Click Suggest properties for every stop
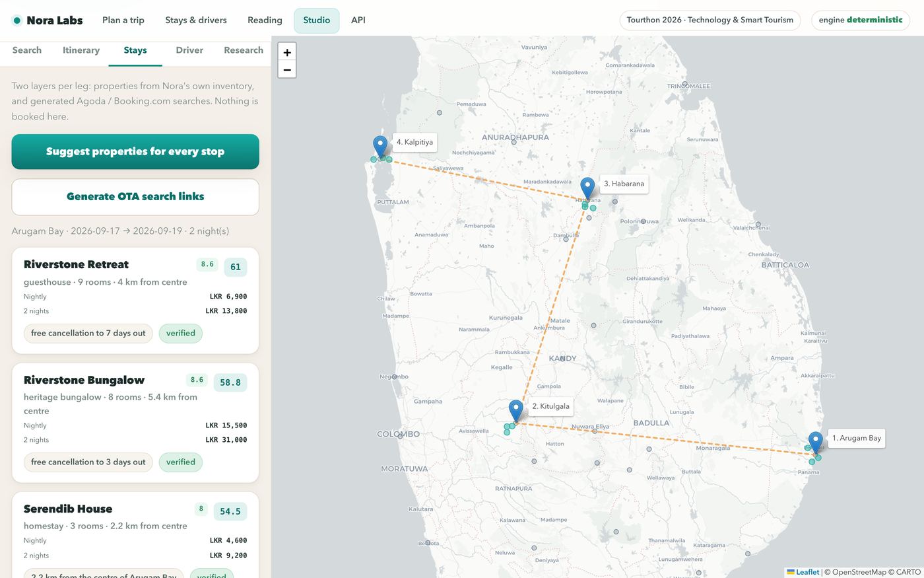The width and height of the screenshot is (924, 578). (135, 152)
